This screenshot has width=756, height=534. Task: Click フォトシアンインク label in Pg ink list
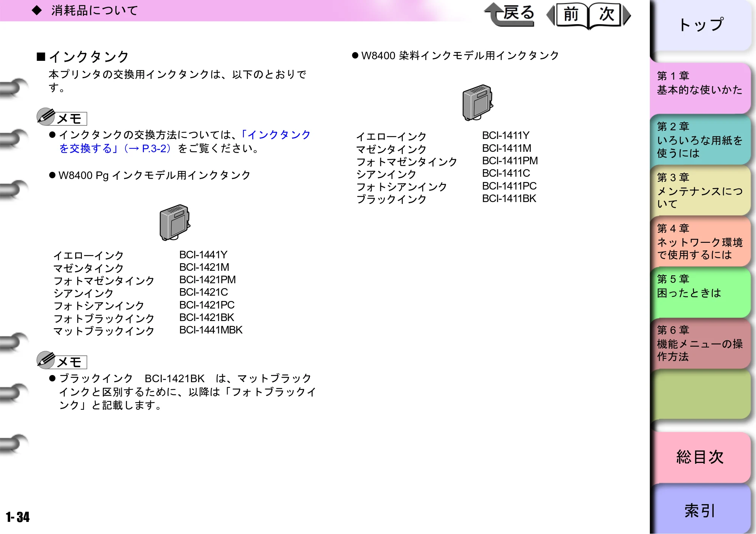click(x=99, y=306)
